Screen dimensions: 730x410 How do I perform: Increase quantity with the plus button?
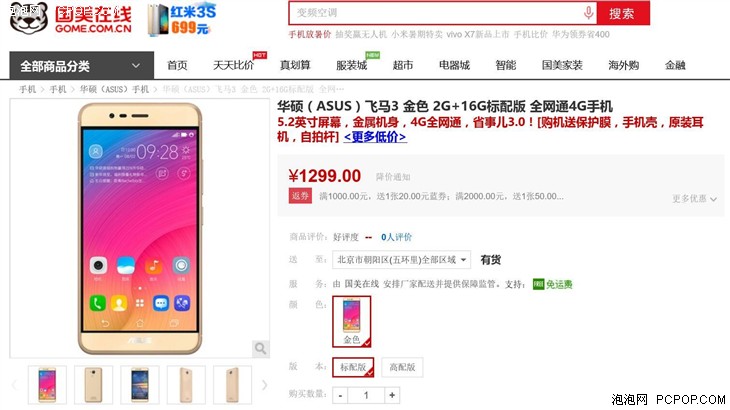click(392, 395)
